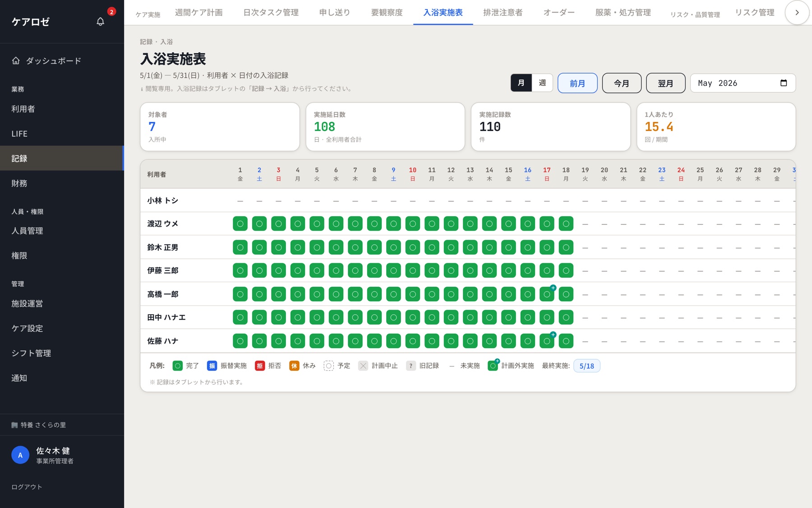The image size is (812, 508).
Task: Open the notification bell with 2 alerts
Action: pos(101,21)
